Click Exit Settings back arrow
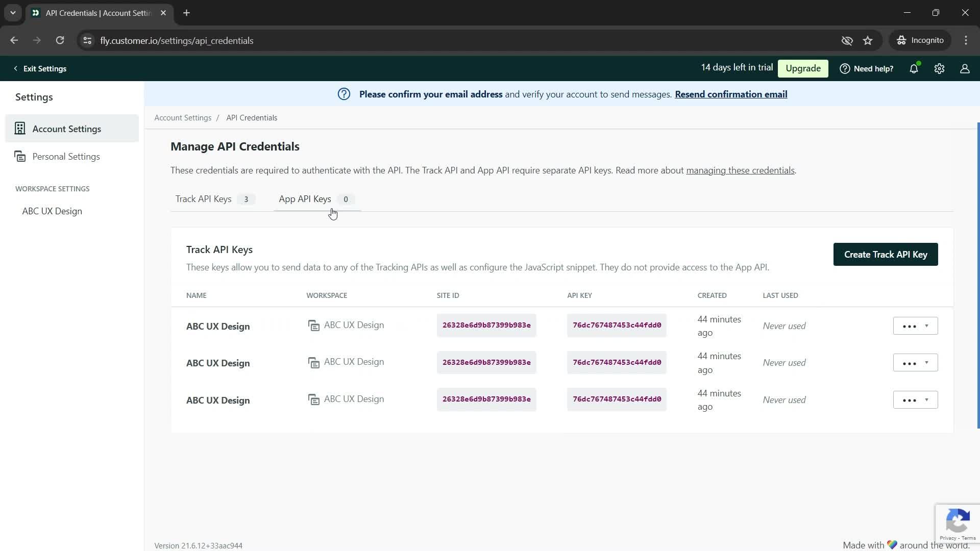This screenshot has height=551, width=980. [15, 68]
